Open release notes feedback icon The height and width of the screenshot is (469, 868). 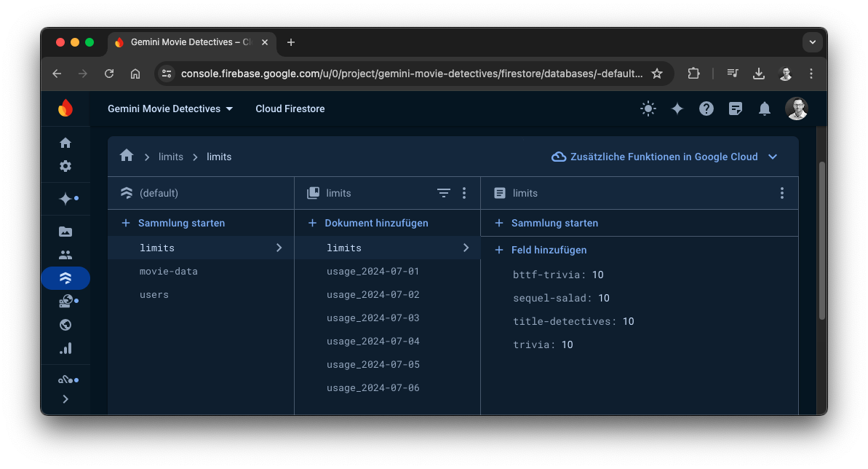pyautogui.click(x=735, y=109)
